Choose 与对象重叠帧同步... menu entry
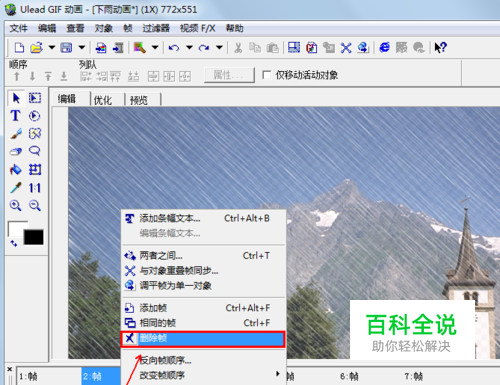 coord(203,271)
